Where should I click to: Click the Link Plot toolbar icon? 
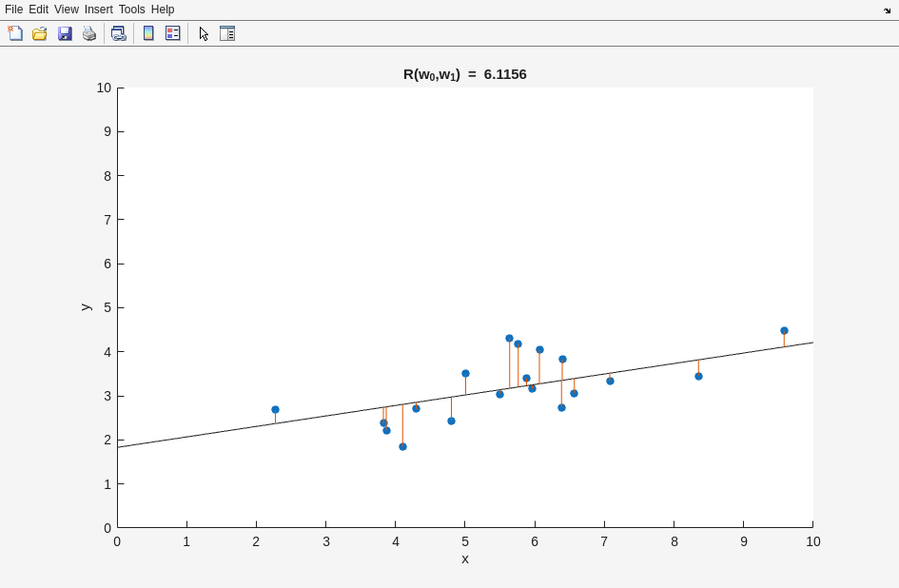point(118,33)
